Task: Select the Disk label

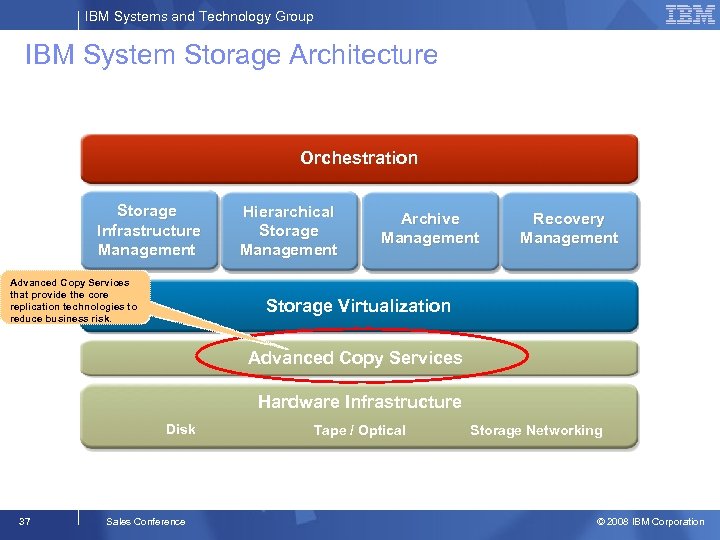Action: 180,429
